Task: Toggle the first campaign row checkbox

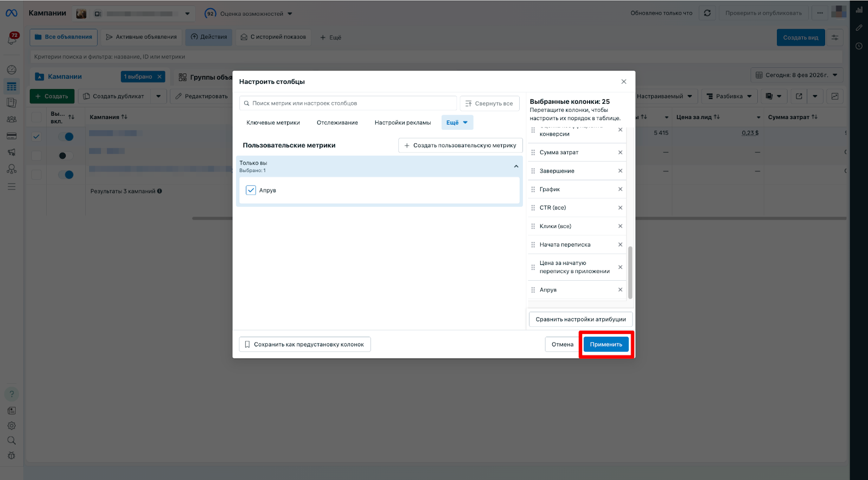Action: click(x=36, y=137)
